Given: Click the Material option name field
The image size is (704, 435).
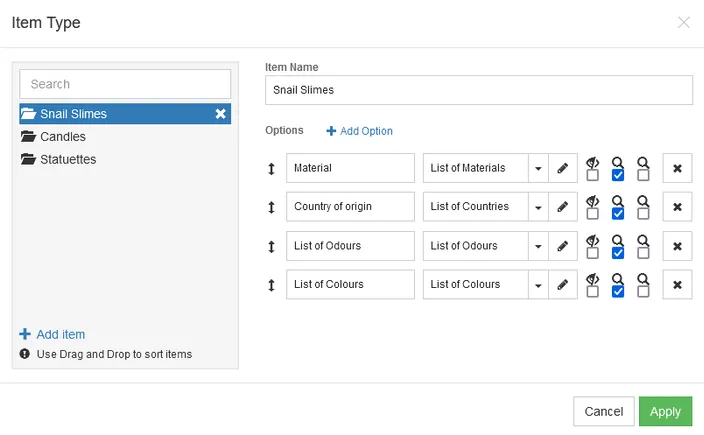Looking at the screenshot, I should tap(350, 168).
